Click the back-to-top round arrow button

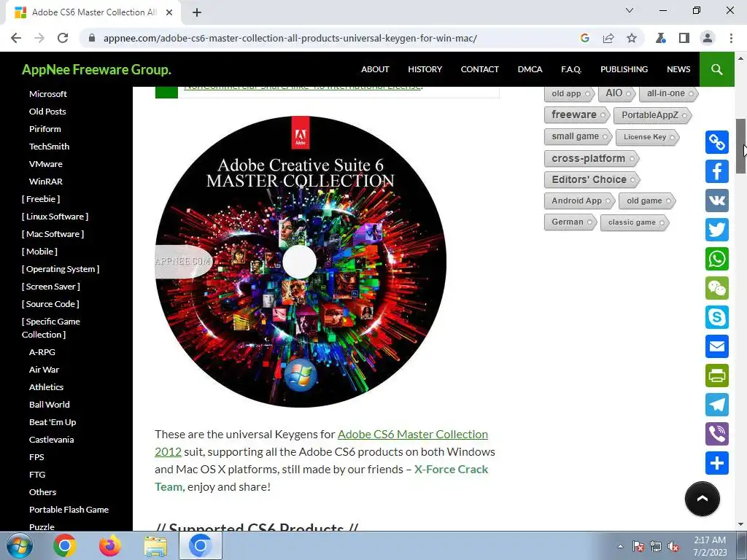click(x=703, y=499)
